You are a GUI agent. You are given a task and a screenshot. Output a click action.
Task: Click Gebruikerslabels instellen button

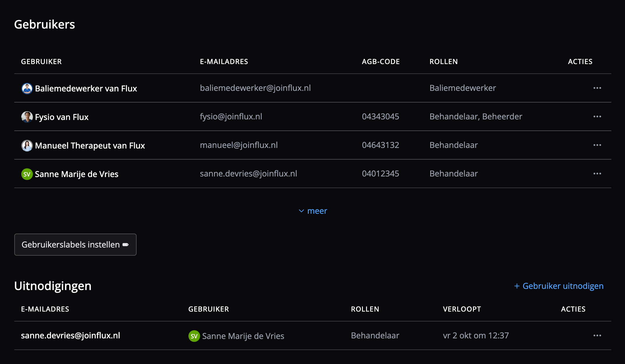click(x=75, y=245)
